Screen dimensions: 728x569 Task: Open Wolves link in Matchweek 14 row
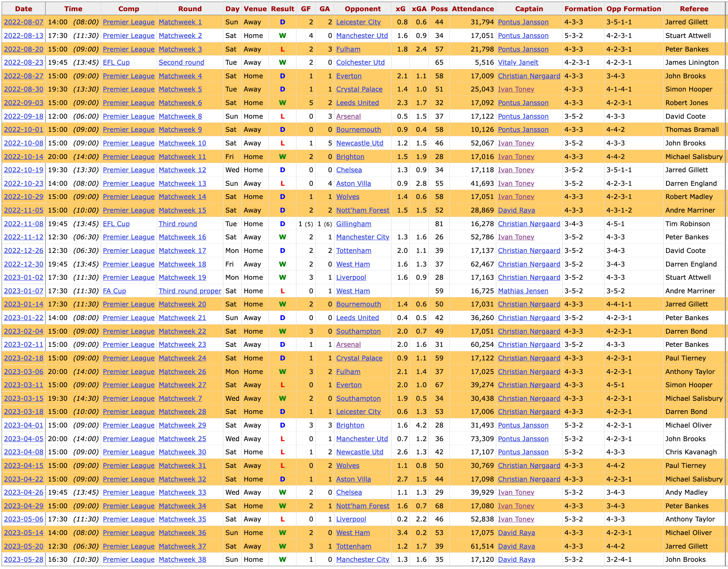348,197
